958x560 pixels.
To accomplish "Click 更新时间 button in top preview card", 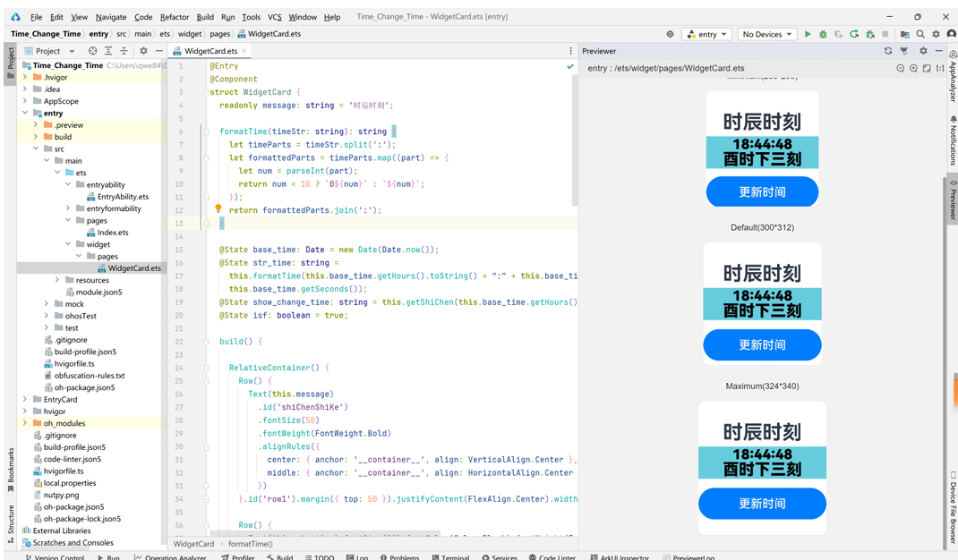I will click(x=762, y=191).
